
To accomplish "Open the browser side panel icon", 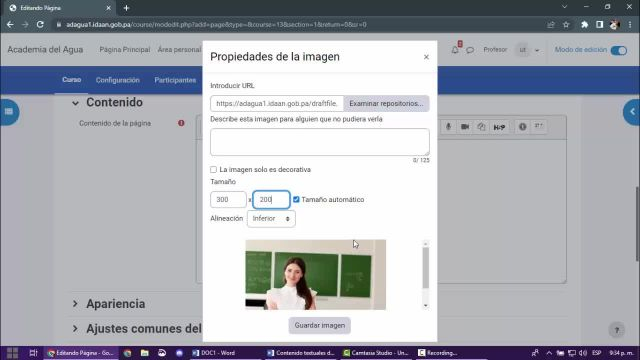I will tap(599, 24).
